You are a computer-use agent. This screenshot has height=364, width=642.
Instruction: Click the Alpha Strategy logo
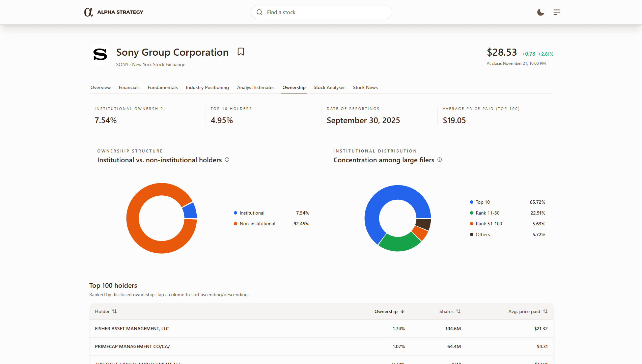pos(114,12)
